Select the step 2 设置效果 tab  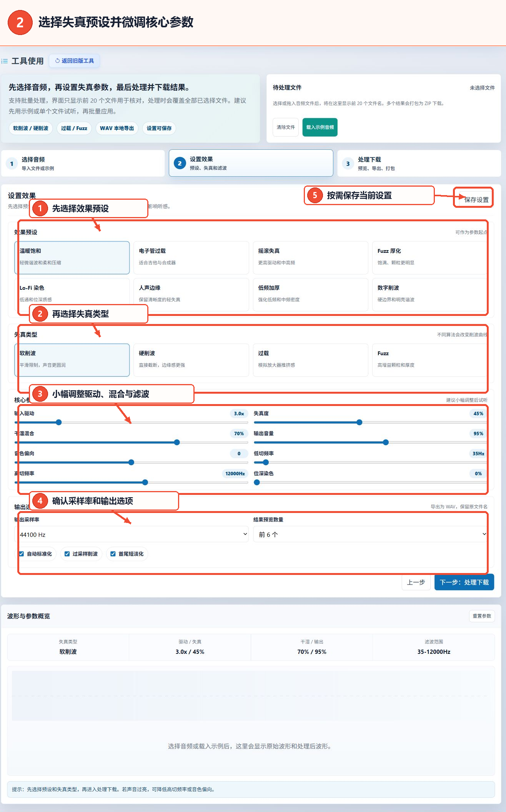click(x=251, y=163)
